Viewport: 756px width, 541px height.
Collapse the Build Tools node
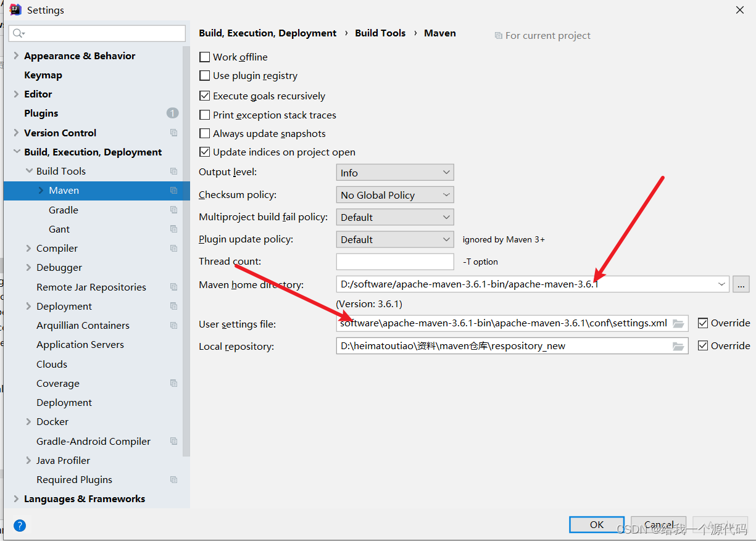point(28,171)
